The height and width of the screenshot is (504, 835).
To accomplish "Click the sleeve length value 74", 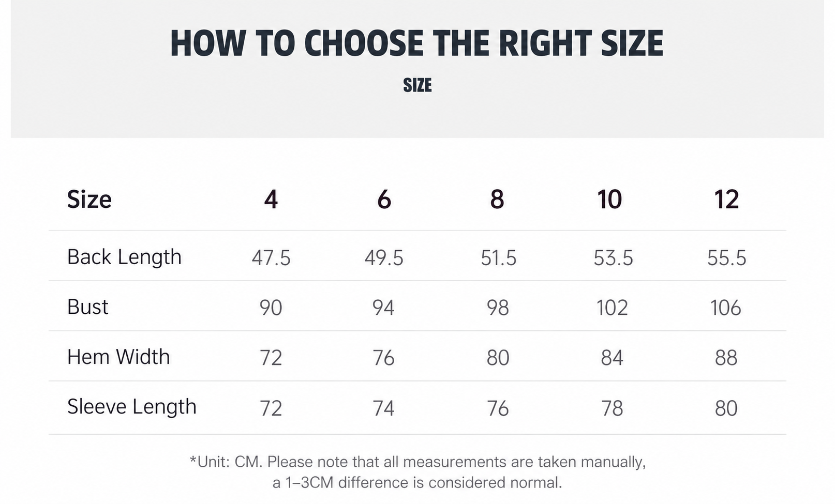I will tap(384, 408).
